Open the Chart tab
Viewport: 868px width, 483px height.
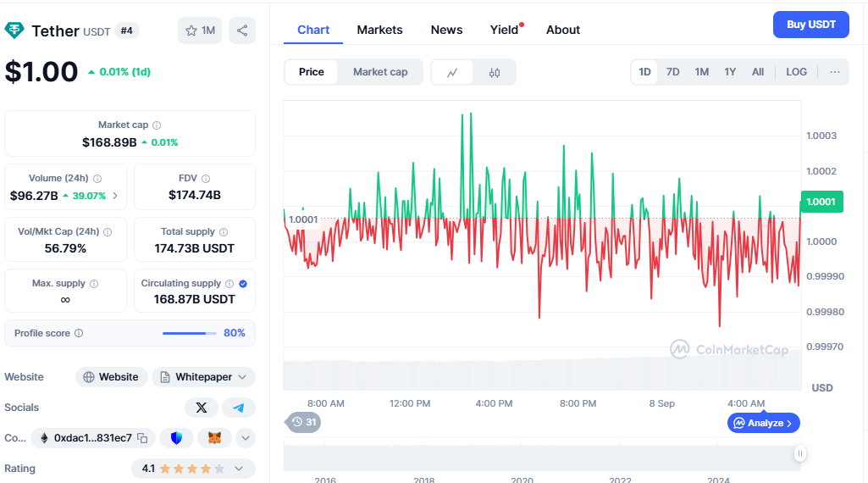coord(313,30)
